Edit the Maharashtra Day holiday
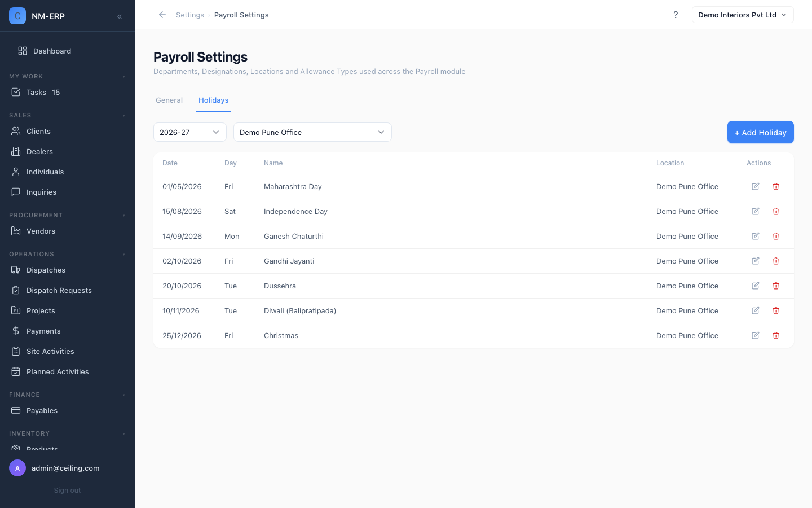This screenshot has width=812, height=508. [x=756, y=186]
